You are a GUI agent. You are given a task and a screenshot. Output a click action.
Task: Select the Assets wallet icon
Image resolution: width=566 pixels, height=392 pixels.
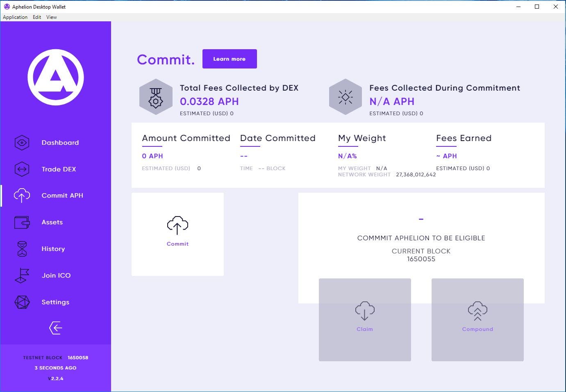click(x=22, y=222)
